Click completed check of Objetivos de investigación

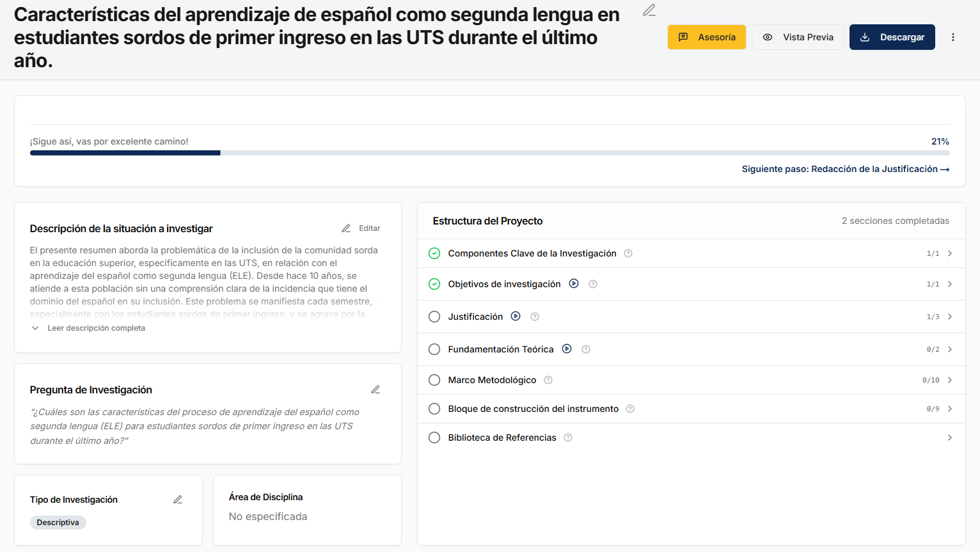tap(434, 284)
